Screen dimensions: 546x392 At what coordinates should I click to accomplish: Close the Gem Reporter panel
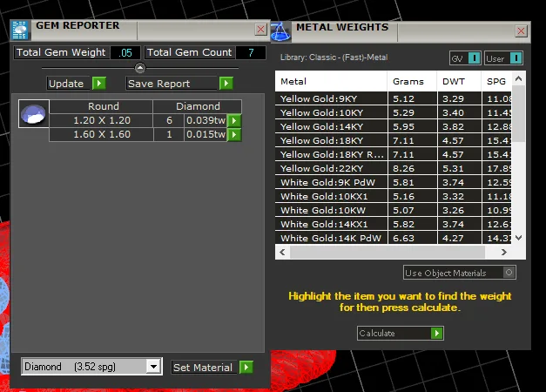point(261,30)
